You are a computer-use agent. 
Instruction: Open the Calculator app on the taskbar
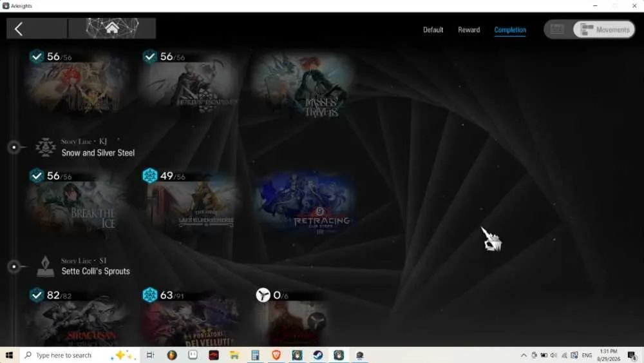tap(255, 355)
